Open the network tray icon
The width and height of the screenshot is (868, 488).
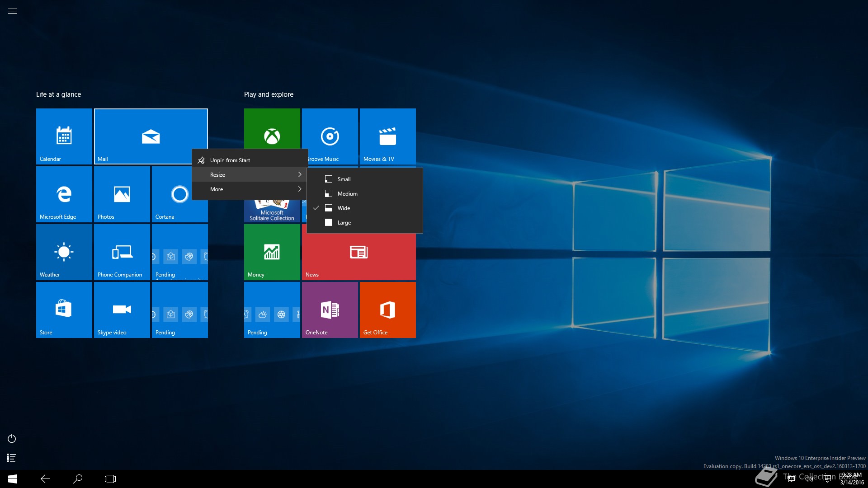(791, 479)
